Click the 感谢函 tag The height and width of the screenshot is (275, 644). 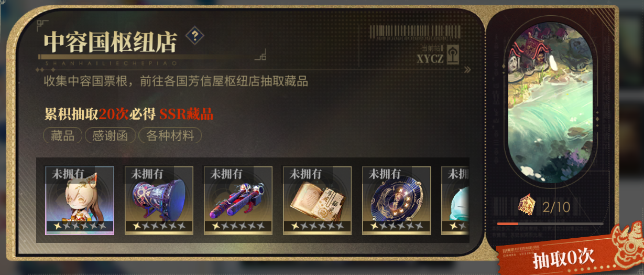tap(110, 136)
